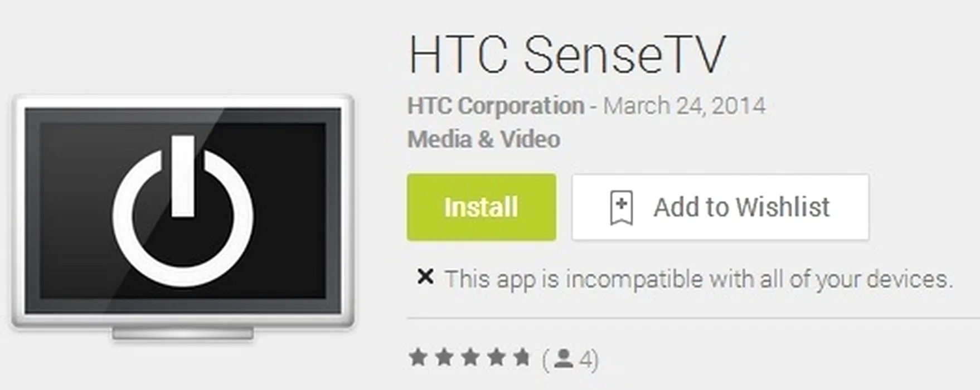Click the first rating star
Image resolution: width=980 pixels, height=390 pixels.
click(418, 357)
